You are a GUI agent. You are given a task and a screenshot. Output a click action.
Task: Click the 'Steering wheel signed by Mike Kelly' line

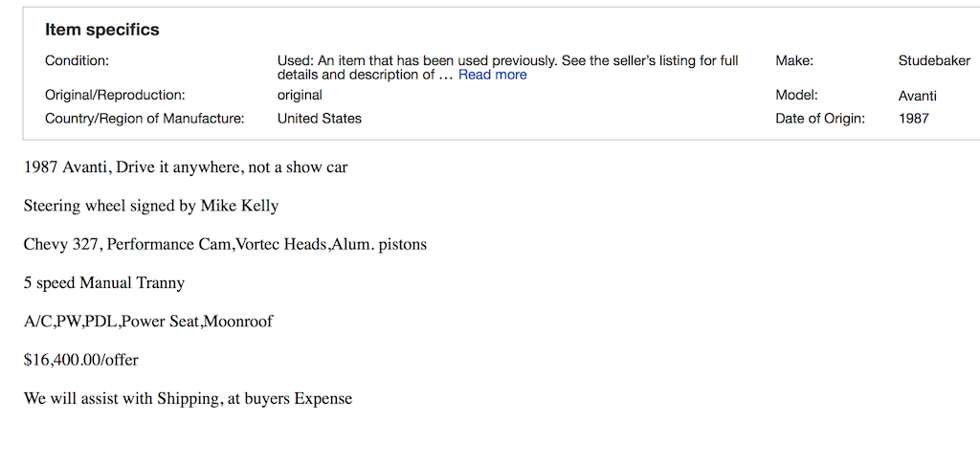coord(151,206)
